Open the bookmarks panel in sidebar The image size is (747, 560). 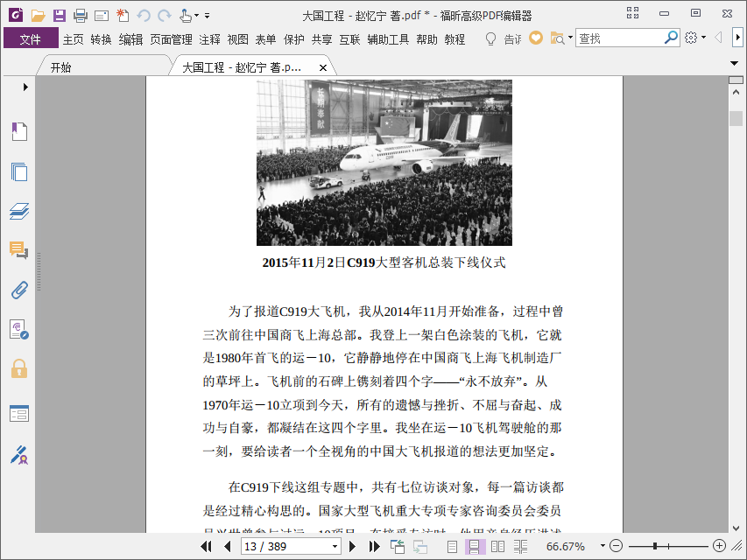(x=19, y=131)
